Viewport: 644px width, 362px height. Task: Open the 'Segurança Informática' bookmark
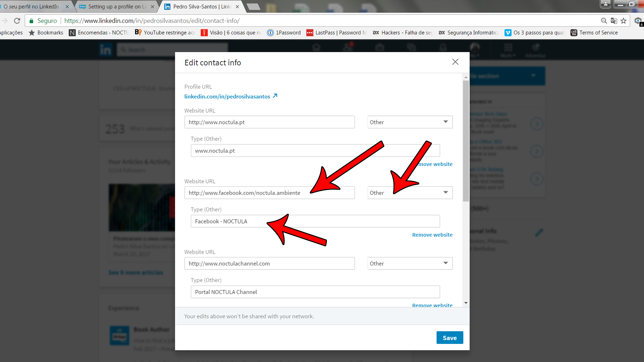[469, 33]
